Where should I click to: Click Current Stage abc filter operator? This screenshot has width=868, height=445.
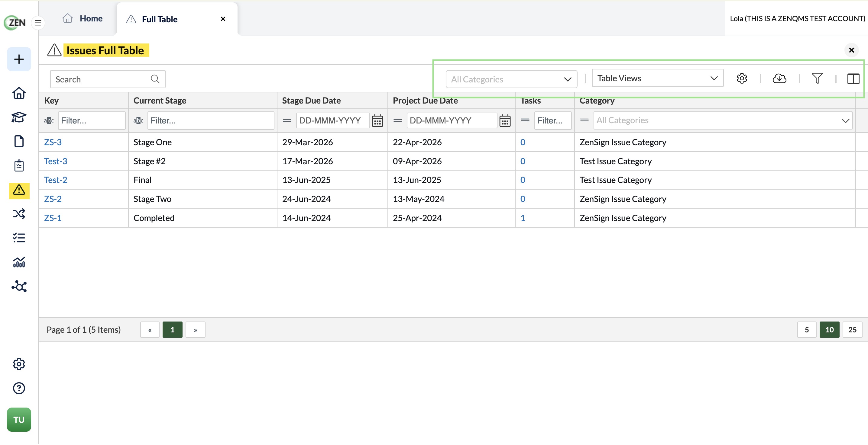pos(138,121)
